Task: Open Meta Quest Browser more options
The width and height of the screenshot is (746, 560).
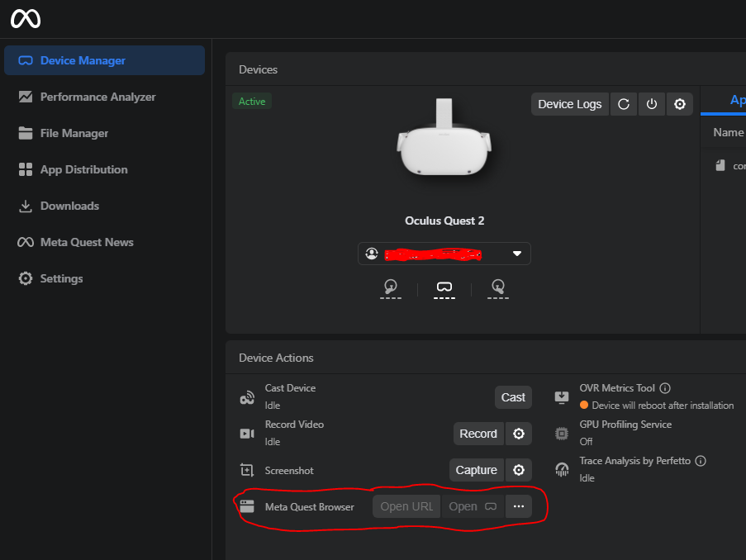Action: click(x=519, y=506)
